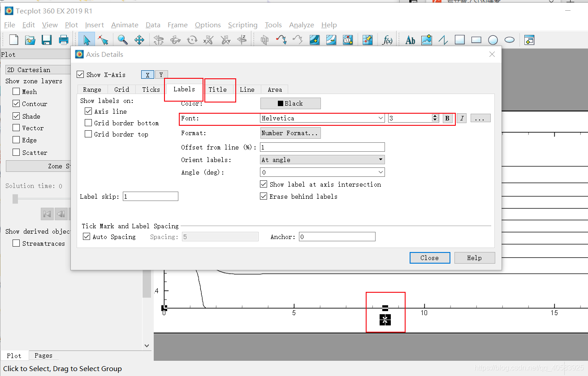The width and height of the screenshot is (588, 376).
Task: Activate the Adjustor tool with red arrow
Action: [103, 40]
